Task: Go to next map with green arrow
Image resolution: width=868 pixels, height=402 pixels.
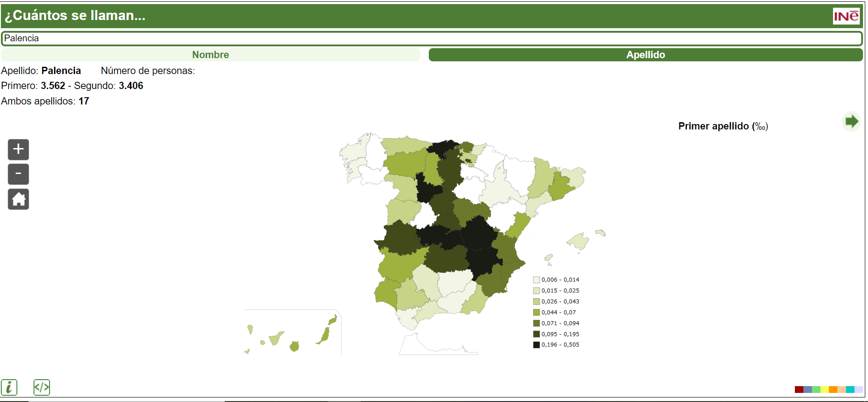Action: (x=851, y=121)
